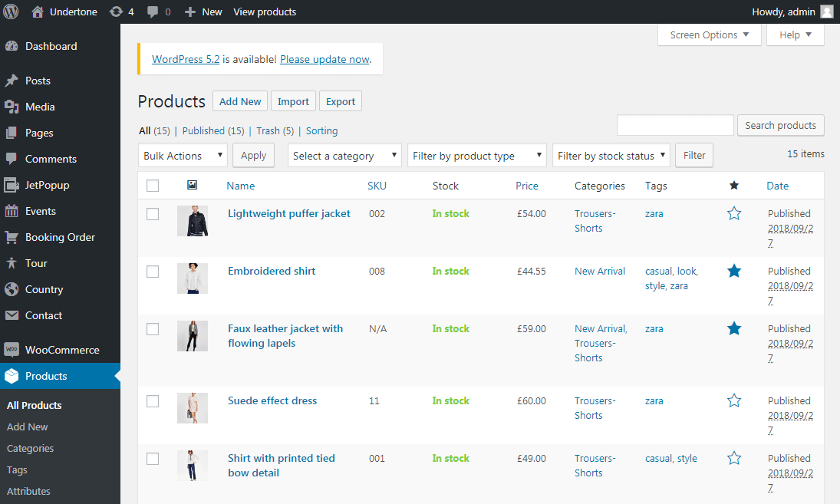Open Tags submenu item
Screen dimensions: 840x504
(x=17, y=469)
